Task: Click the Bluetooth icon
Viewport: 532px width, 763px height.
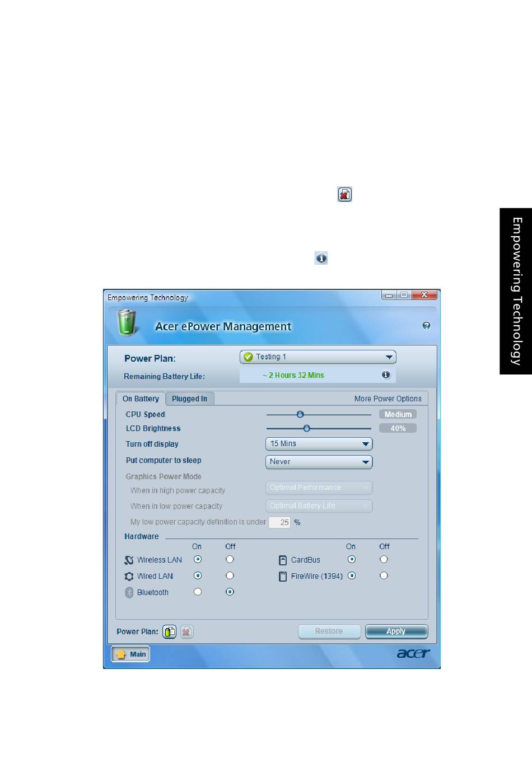Action: 129,592
